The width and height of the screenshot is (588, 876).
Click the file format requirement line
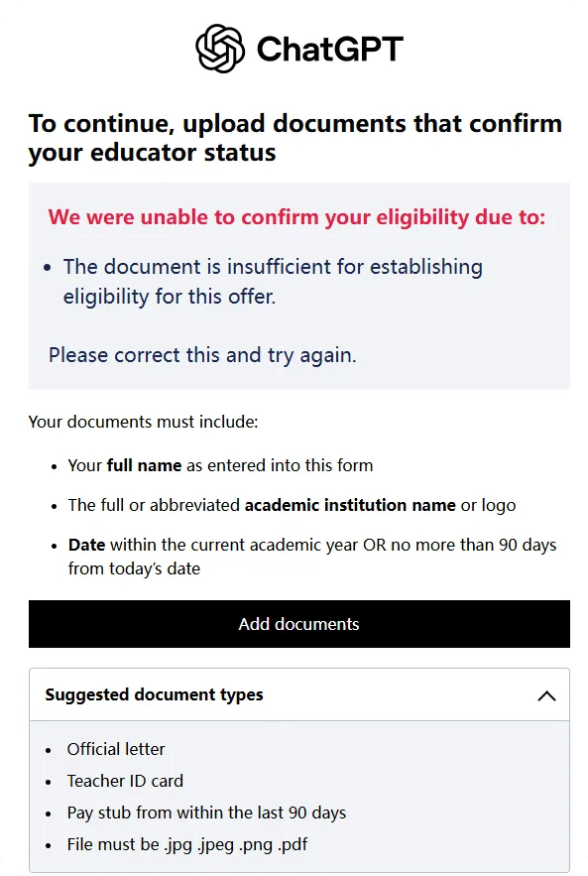click(x=187, y=844)
